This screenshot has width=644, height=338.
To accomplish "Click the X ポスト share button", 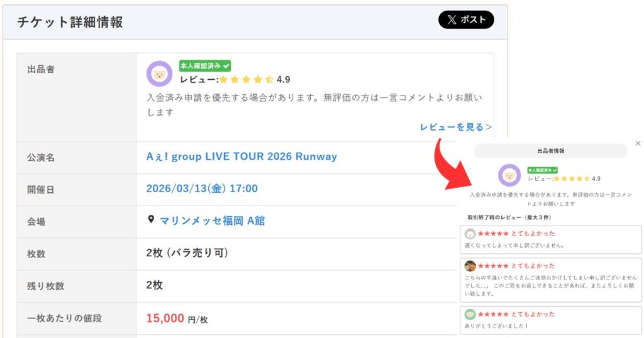I will [466, 19].
